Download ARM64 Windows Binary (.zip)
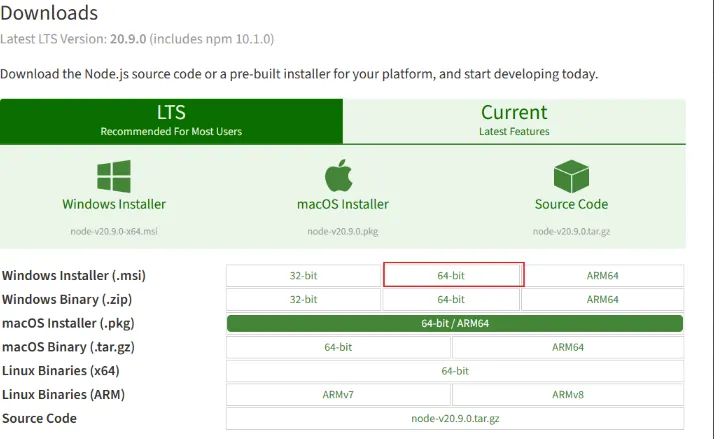Image resolution: width=714 pixels, height=439 pixels. [x=602, y=299]
